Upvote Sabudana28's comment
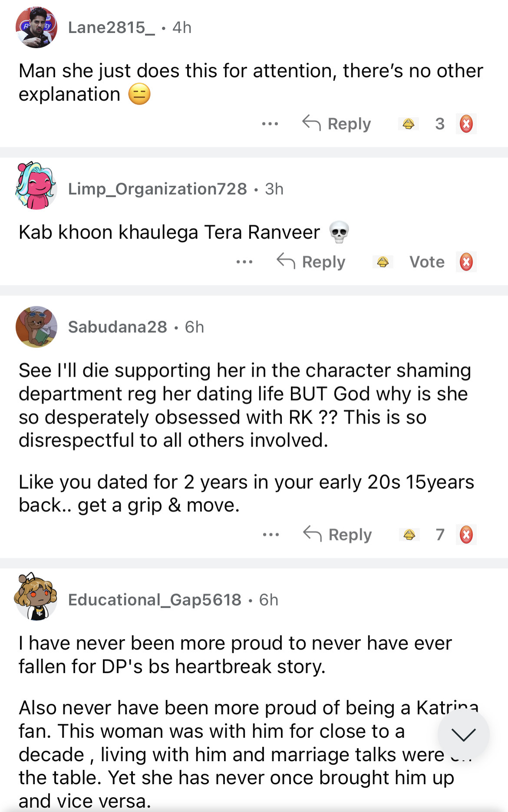 coord(409,535)
